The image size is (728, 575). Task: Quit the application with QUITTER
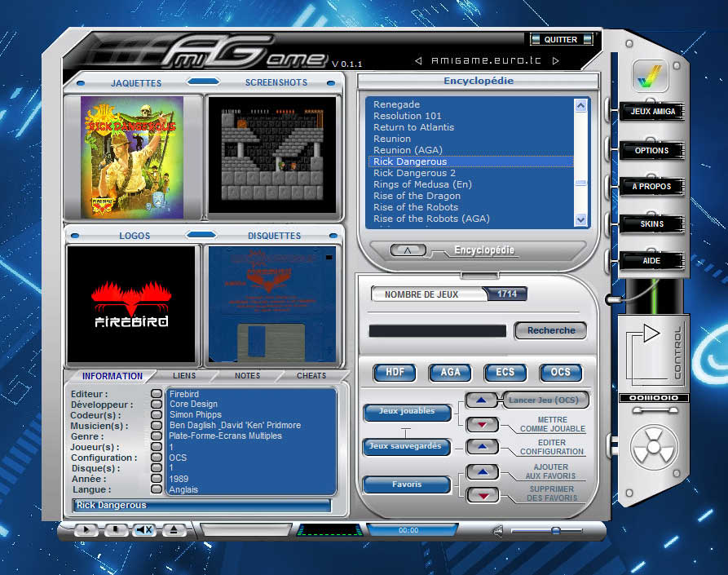pos(561,39)
